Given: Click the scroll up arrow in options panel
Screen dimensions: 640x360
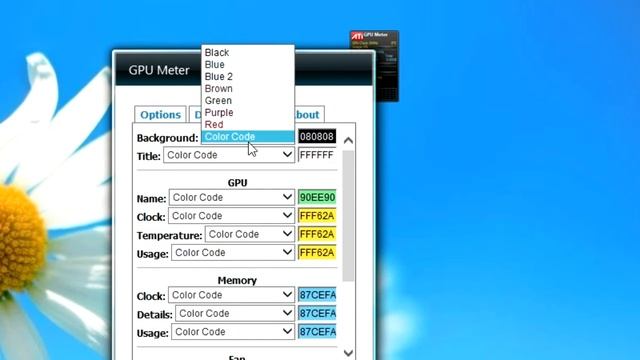Looking at the screenshot, I should (348, 140).
